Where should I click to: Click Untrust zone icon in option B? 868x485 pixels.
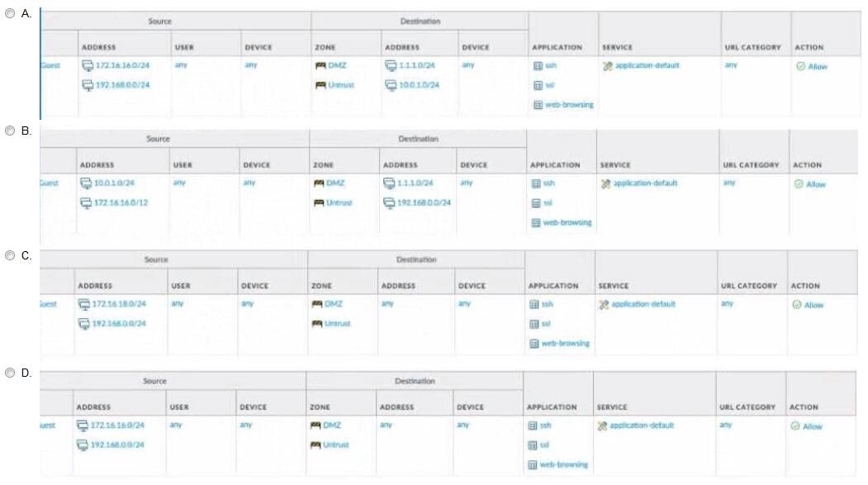point(319,202)
